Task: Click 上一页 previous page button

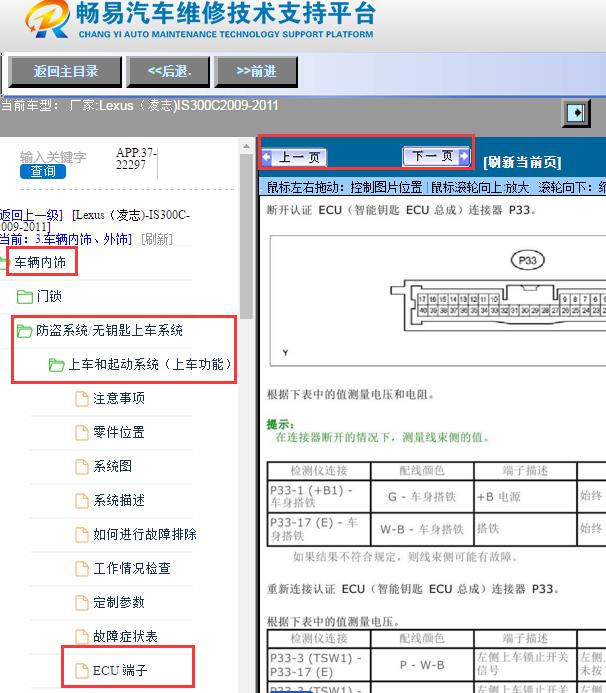Action: click(294, 157)
